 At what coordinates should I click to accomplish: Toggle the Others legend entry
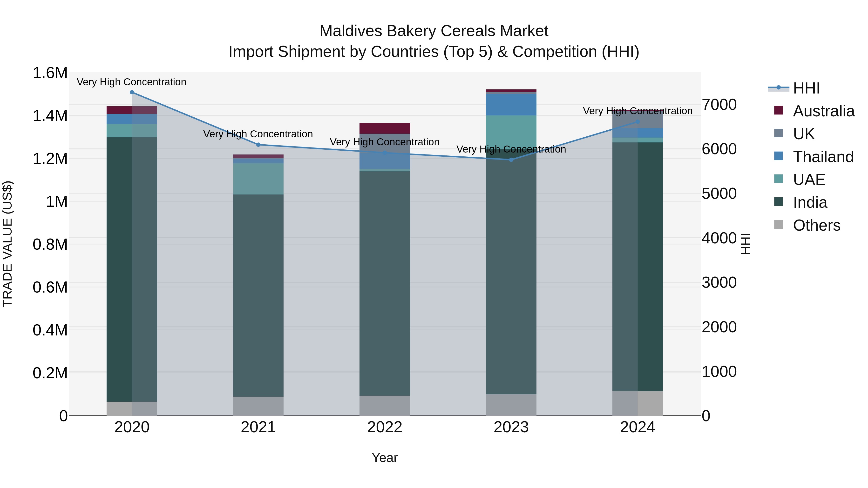click(807, 225)
